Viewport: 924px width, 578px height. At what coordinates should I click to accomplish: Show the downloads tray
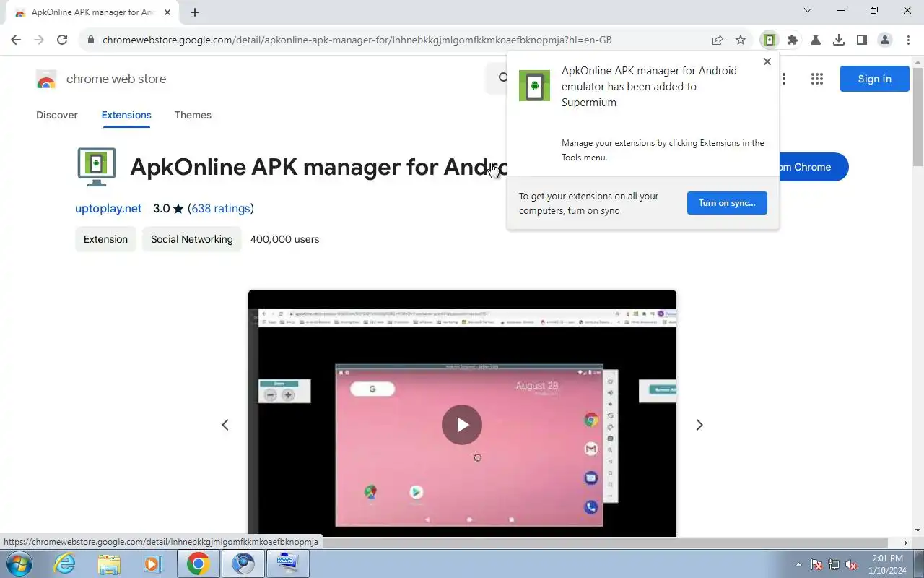tap(839, 40)
